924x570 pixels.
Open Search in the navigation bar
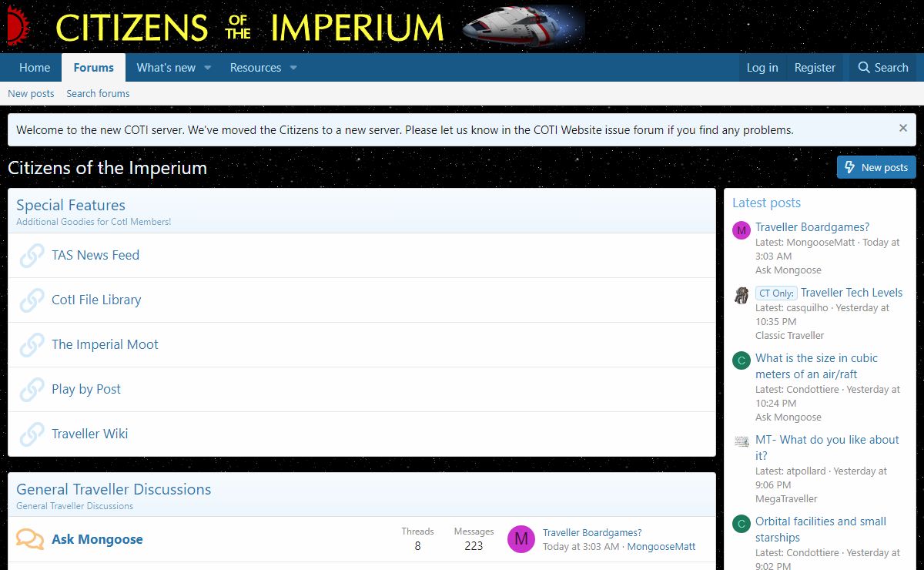[x=883, y=68]
